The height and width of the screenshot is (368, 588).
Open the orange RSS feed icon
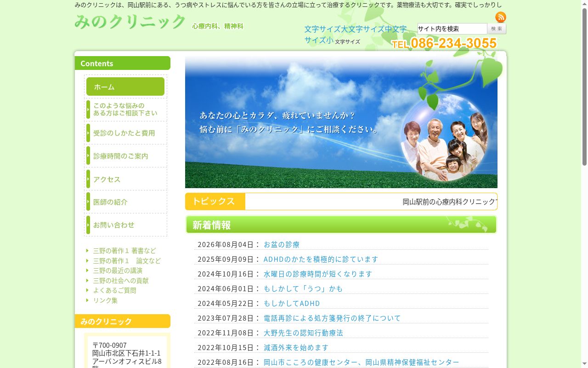[x=501, y=17]
